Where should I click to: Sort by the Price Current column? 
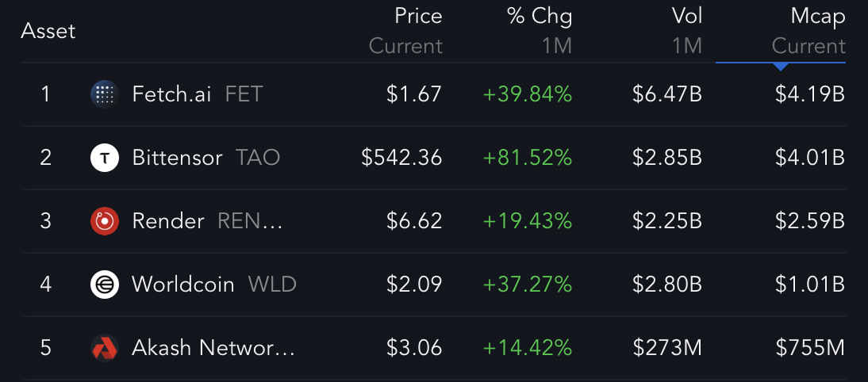click(405, 31)
